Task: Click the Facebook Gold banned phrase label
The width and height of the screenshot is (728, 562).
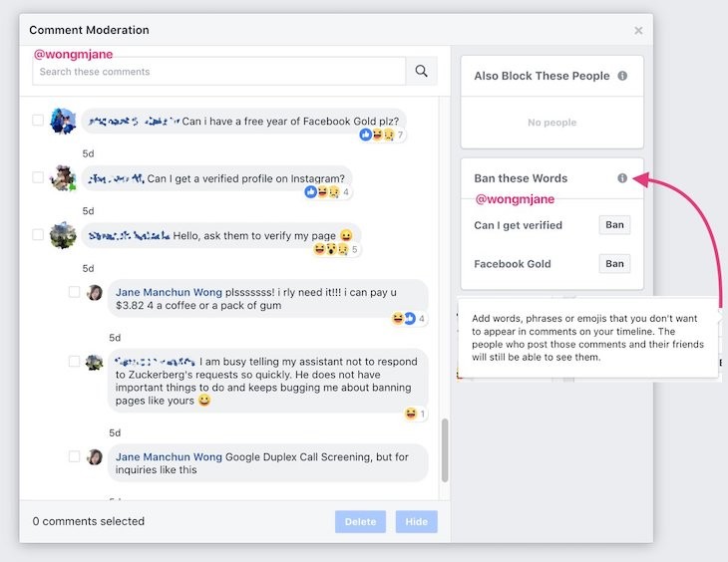Action: (x=513, y=264)
